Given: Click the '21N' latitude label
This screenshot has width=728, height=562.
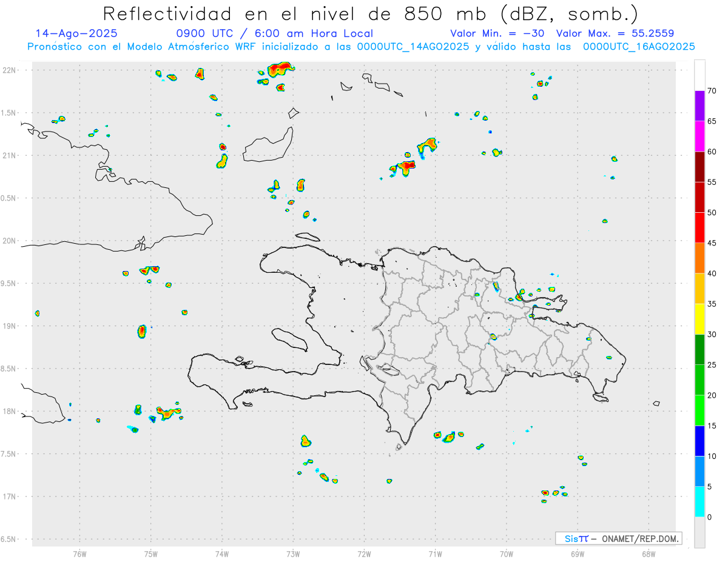Looking at the screenshot, I should click(x=9, y=156).
